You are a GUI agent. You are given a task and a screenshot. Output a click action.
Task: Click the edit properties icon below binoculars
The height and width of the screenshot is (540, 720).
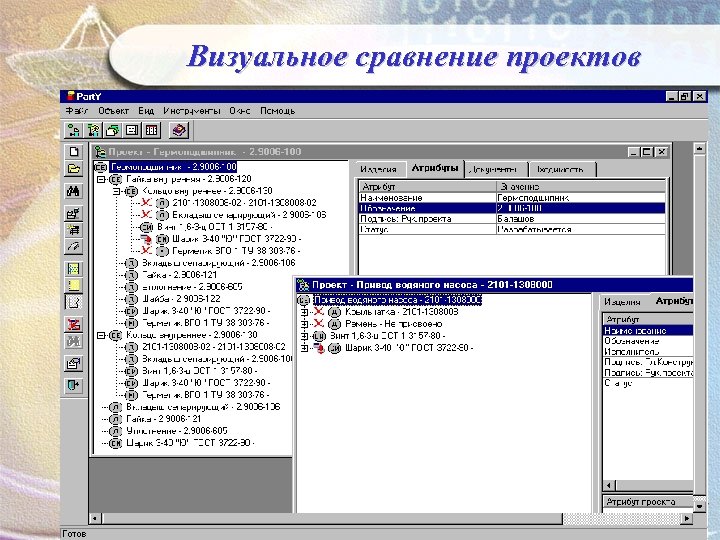[73, 213]
